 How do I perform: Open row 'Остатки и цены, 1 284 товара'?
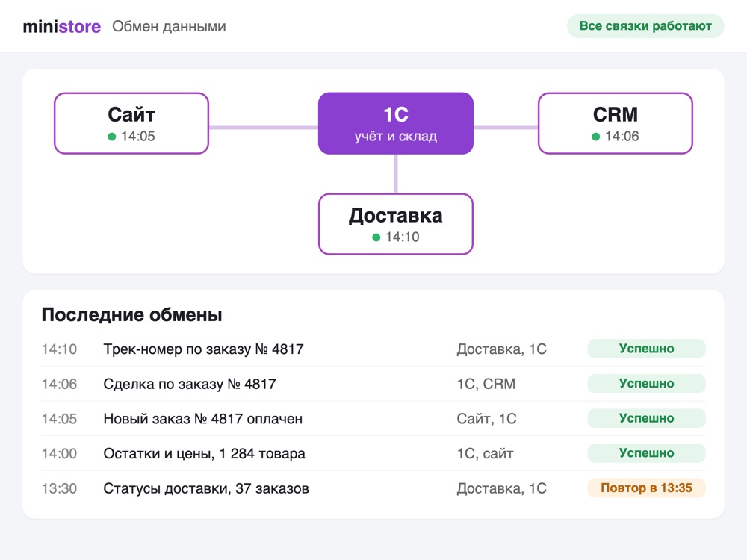point(373,453)
